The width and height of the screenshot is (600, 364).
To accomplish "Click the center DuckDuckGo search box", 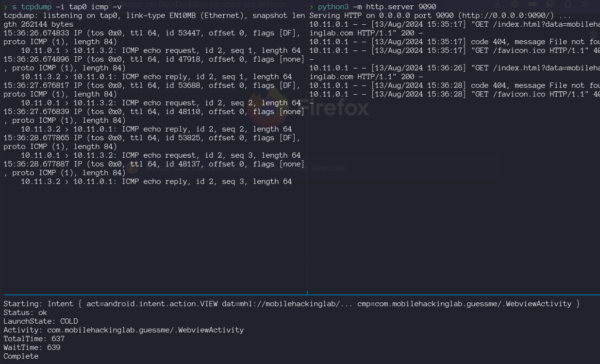I will (311, 168).
